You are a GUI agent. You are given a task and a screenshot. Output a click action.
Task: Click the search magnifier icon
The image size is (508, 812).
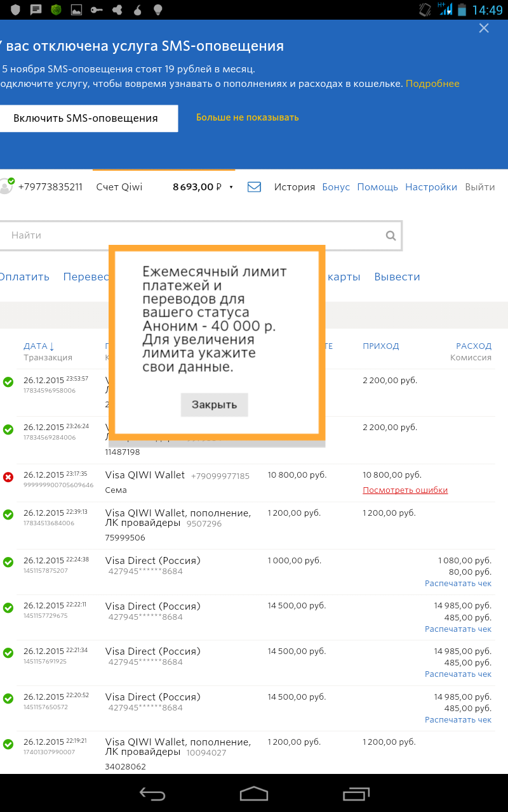(x=391, y=236)
